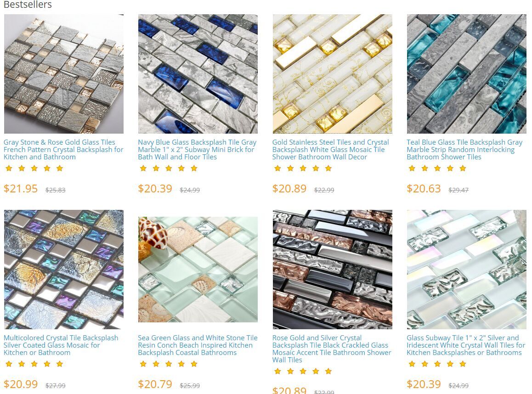Open the Multicolored Crystal Tile product image
This screenshot has width=532, height=394.
point(64,270)
